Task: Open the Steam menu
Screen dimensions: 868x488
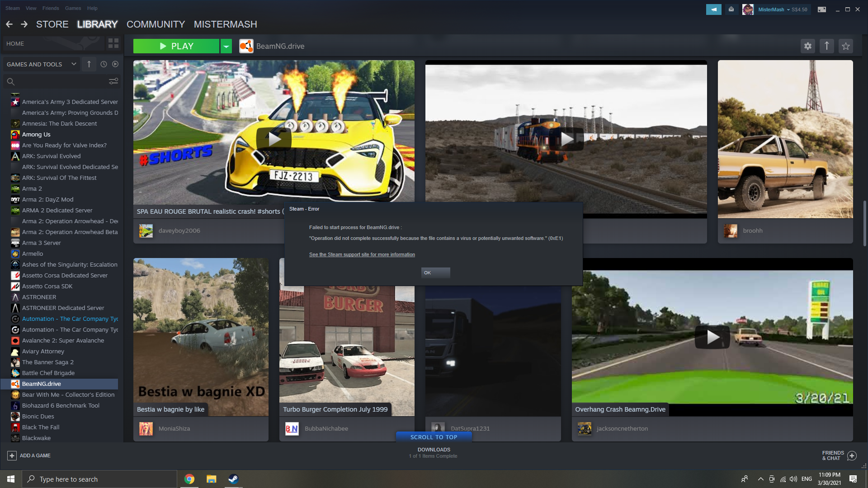Action: 13,8
